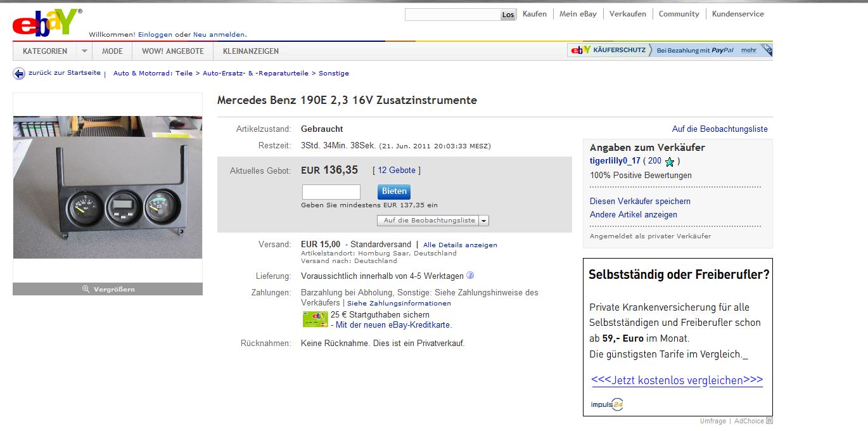Click the Los search button
Viewport: 868px width, 431px height.
(508, 15)
